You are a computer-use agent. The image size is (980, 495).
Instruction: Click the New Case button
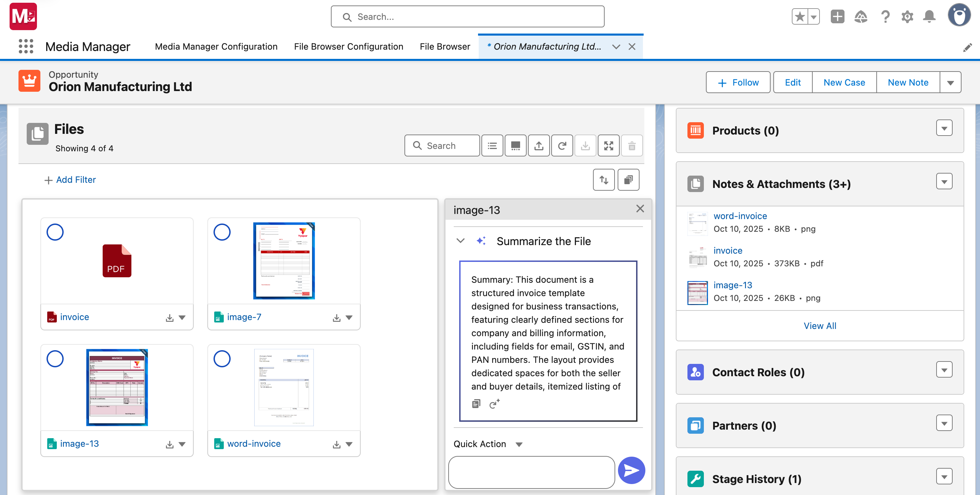pyautogui.click(x=843, y=82)
